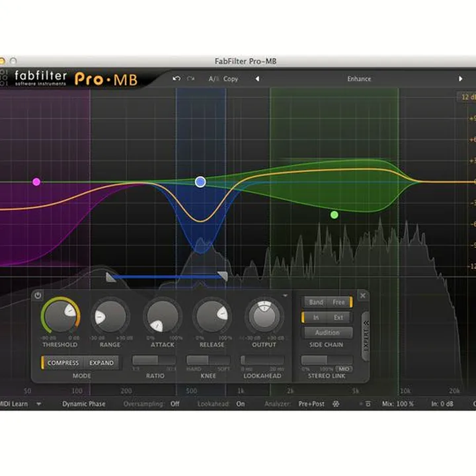This screenshot has width=476, height=476.
Task: Click the macOS minimize window button
Action: (x=2, y=61)
